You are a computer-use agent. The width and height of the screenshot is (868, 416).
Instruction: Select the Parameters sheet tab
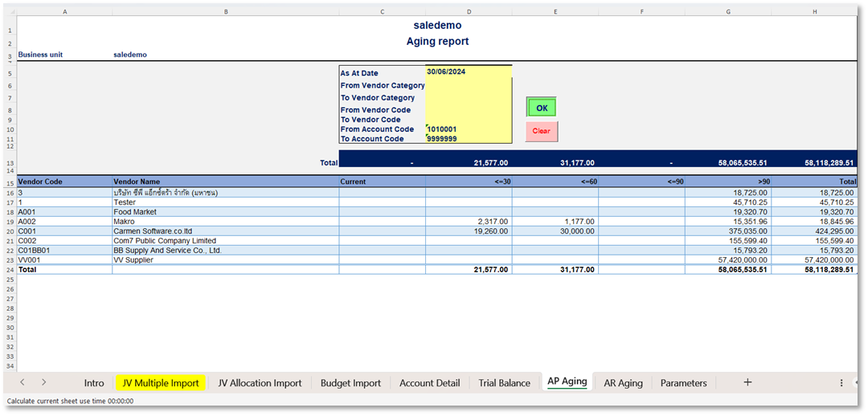[x=683, y=383]
